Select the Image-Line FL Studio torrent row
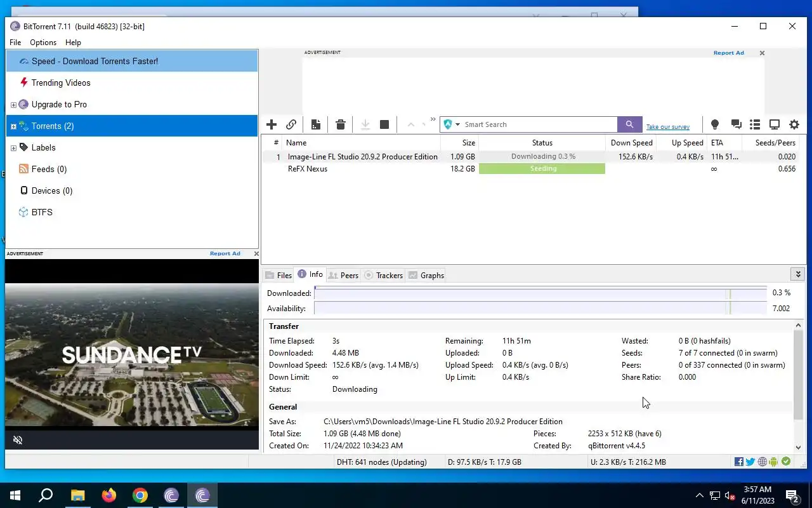Screen dimensions: 812x508 pyautogui.click(x=534, y=157)
